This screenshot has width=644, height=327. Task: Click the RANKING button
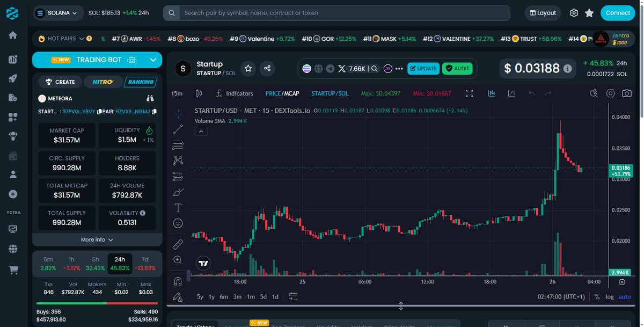[141, 82]
